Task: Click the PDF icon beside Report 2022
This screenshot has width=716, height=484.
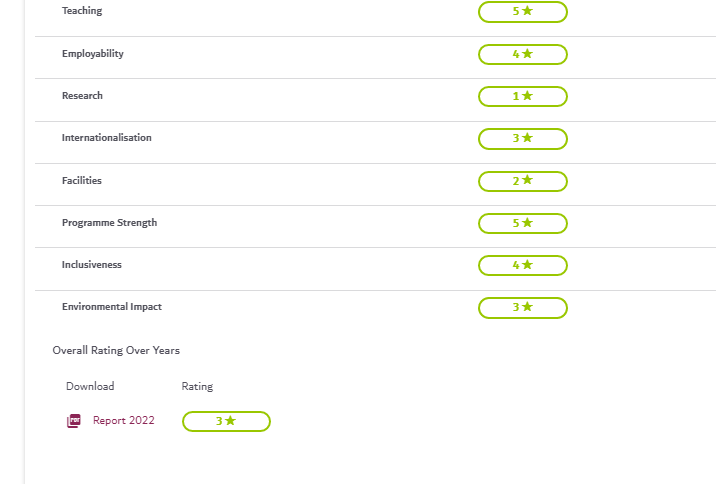Action: (73, 421)
